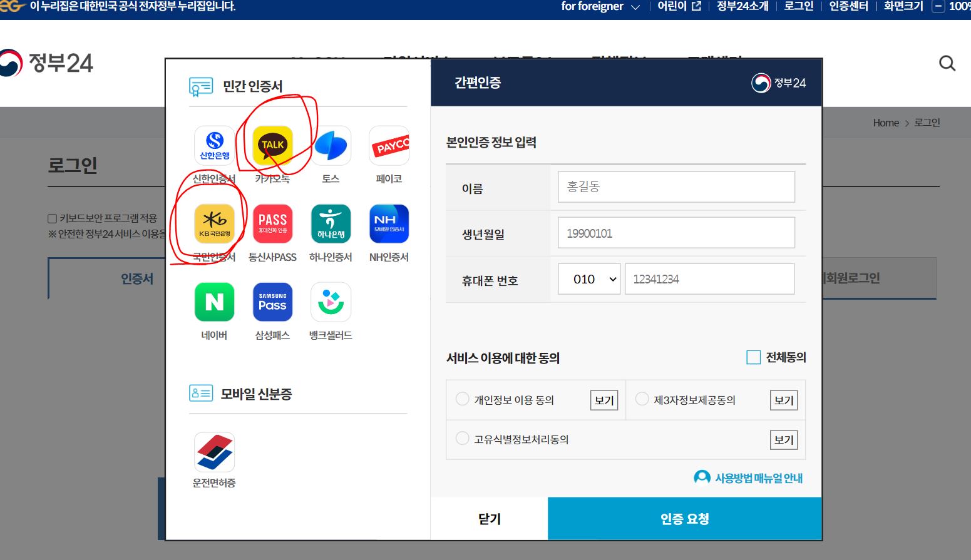The image size is (971, 560).
Task: Click the phone number input field
Action: [x=710, y=279]
